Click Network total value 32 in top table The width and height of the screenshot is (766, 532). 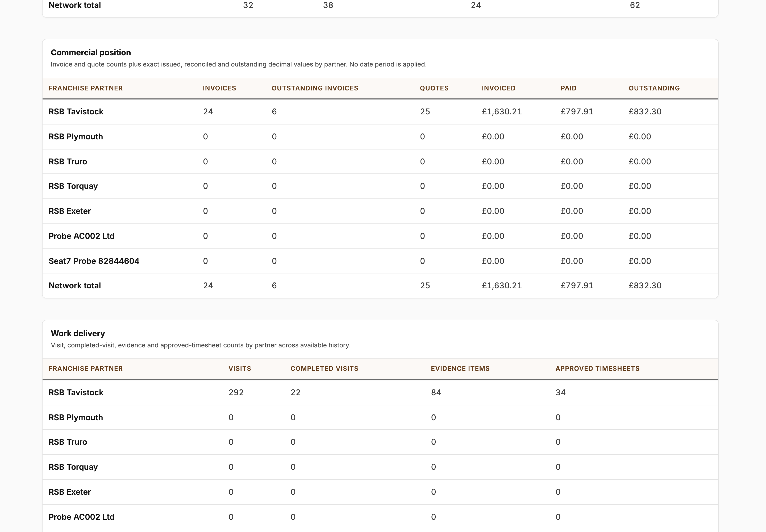pyautogui.click(x=248, y=5)
